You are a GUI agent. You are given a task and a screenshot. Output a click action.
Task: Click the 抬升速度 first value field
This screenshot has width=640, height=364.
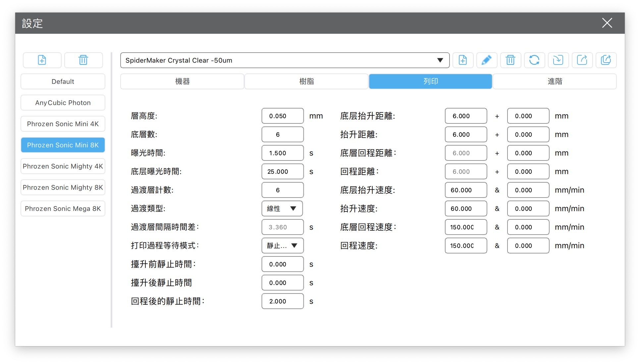[x=466, y=208]
